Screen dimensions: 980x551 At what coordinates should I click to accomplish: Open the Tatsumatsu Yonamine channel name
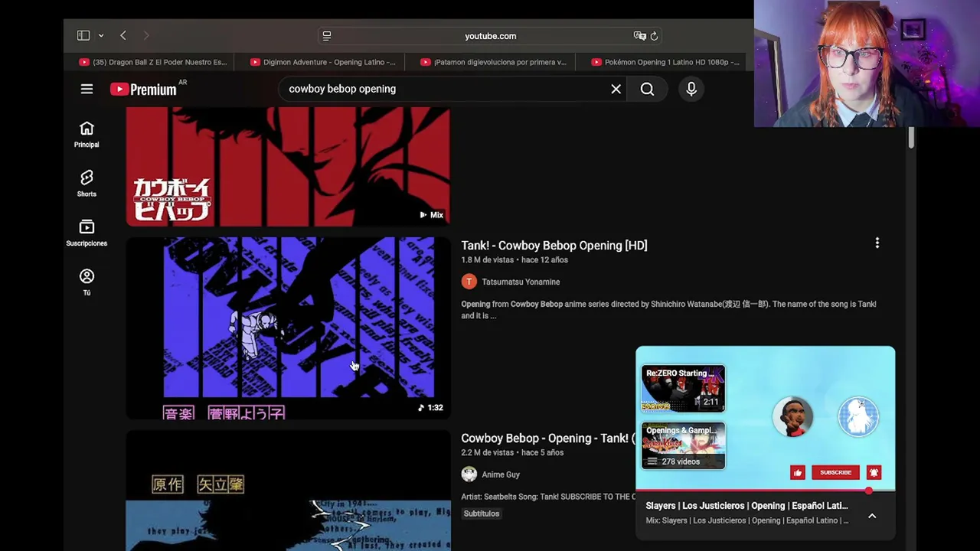click(x=521, y=282)
